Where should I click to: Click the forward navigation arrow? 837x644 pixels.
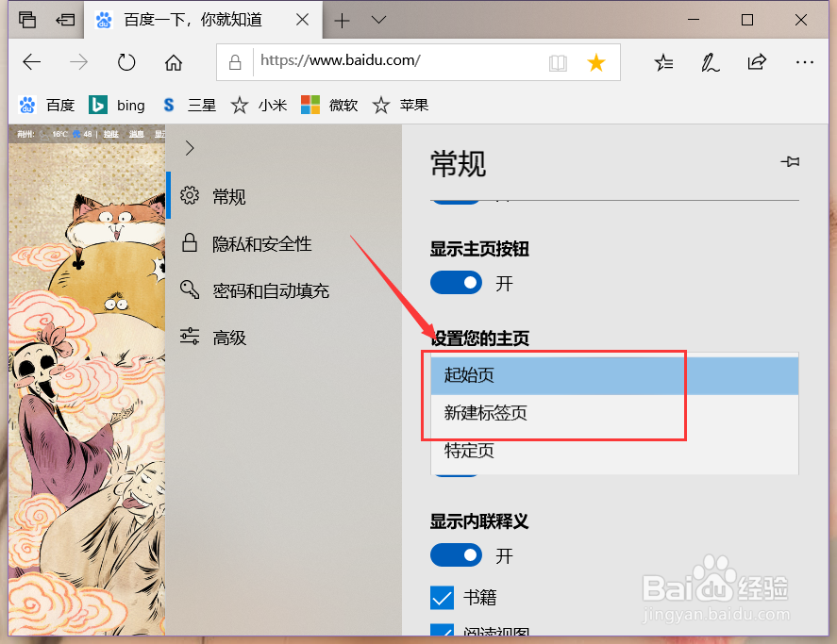[x=79, y=62]
